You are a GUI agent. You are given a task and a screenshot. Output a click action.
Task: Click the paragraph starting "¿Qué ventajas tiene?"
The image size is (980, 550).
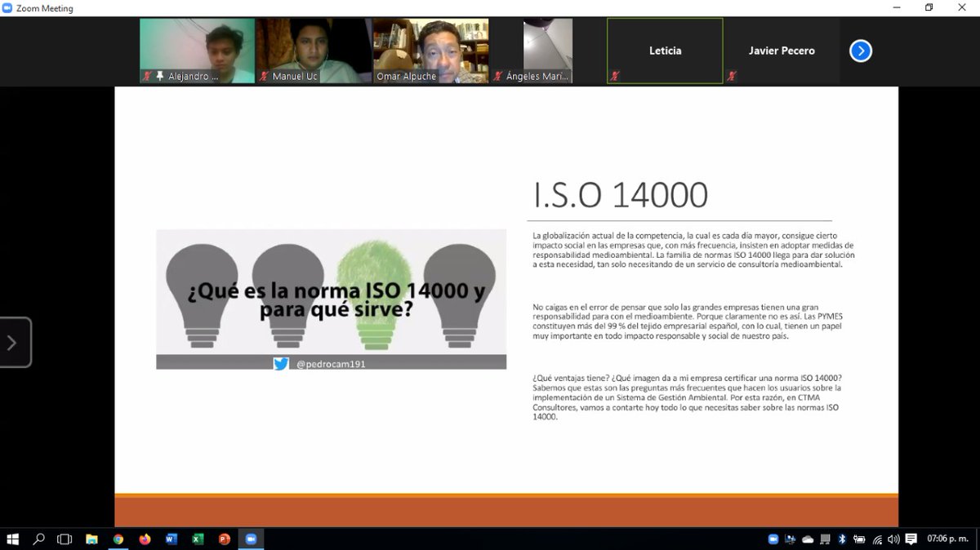pyautogui.click(x=687, y=397)
